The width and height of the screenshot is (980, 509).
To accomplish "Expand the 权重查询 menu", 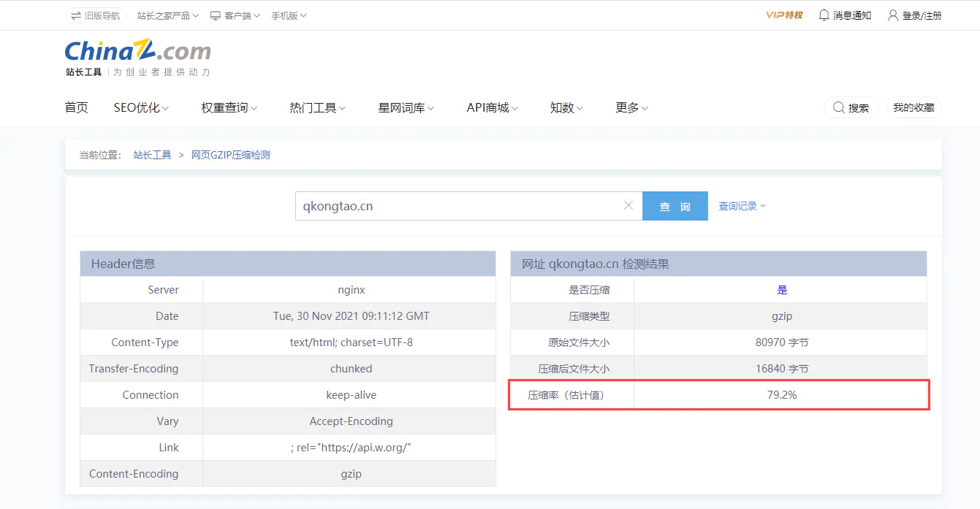I will pos(229,107).
